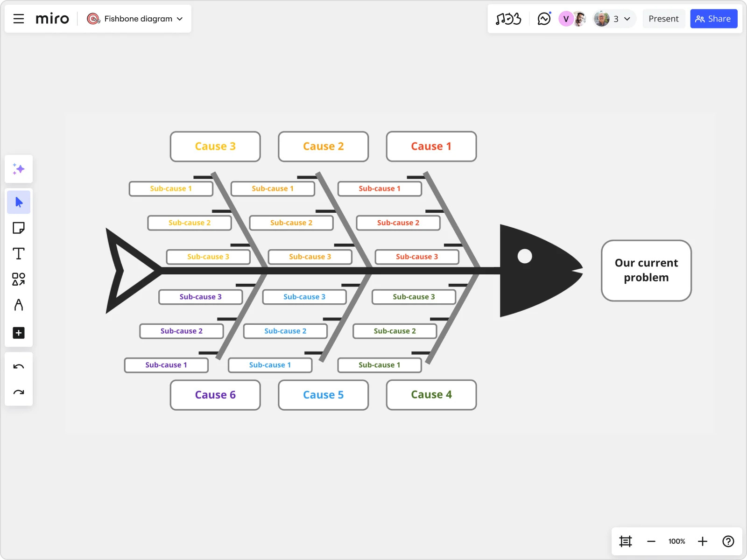Select the pen drawing tool
747x560 pixels.
19,305
